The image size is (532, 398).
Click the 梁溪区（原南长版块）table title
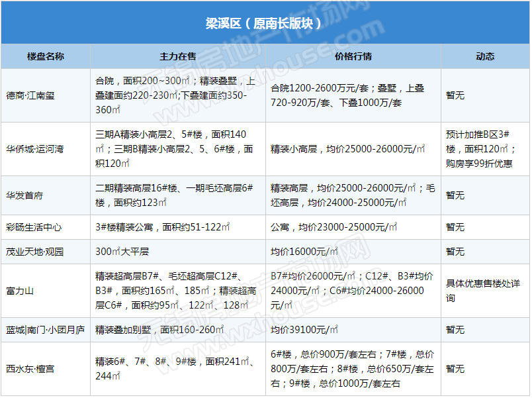tap(264, 23)
